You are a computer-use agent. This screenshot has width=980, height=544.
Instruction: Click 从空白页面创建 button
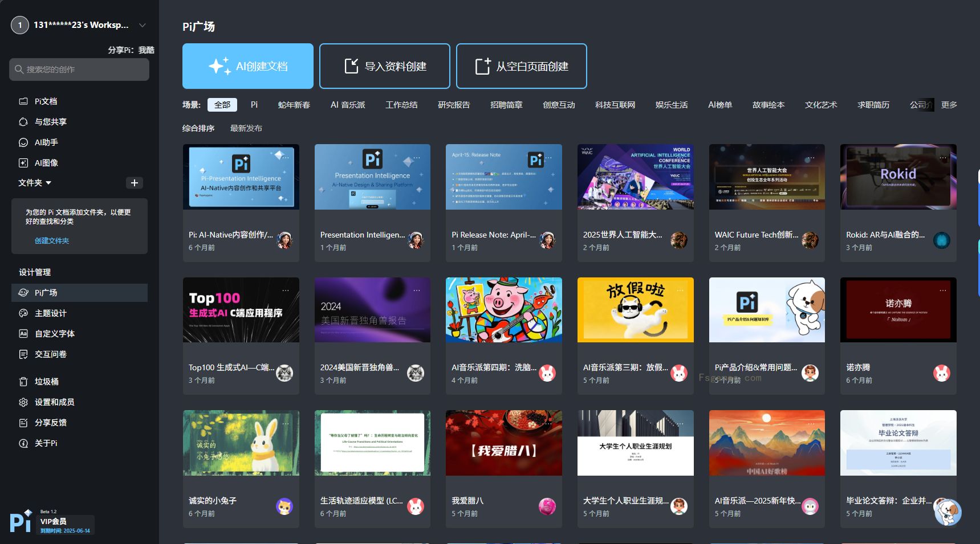(522, 66)
